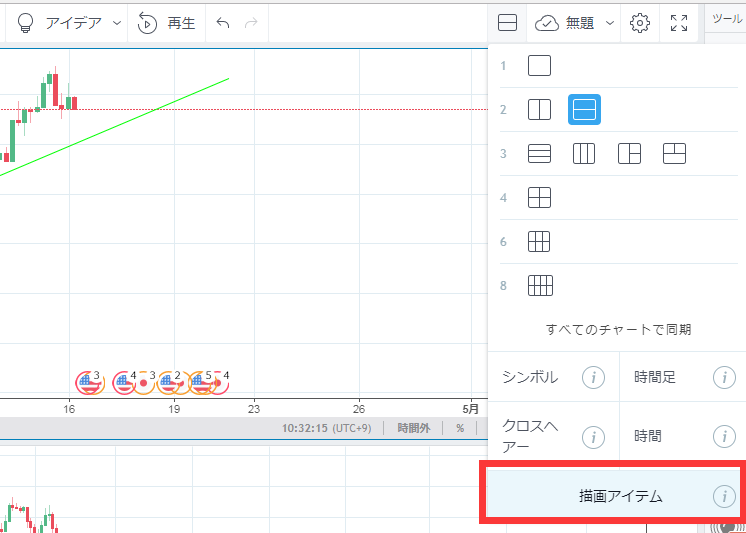
Task: Toggle 時間 sync across charts
Action: tap(683, 436)
